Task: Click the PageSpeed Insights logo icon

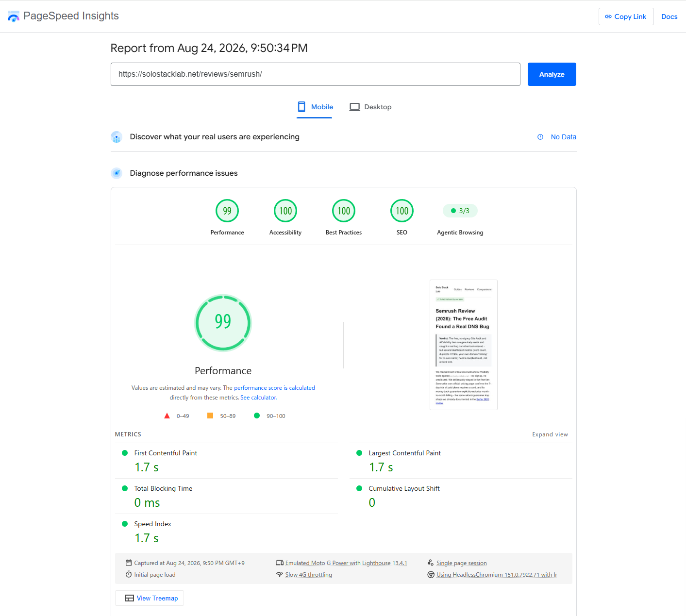Action: click(x=14, y=17)
